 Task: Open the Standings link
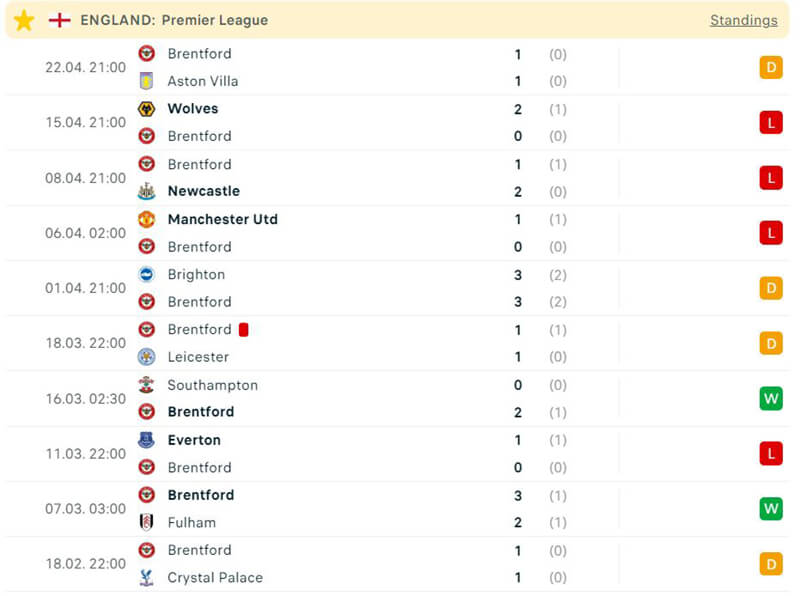743,20
